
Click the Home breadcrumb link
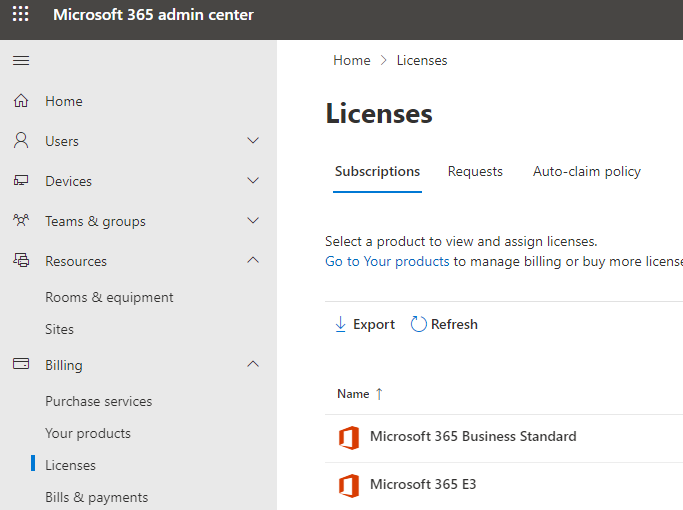coord(352,60)
